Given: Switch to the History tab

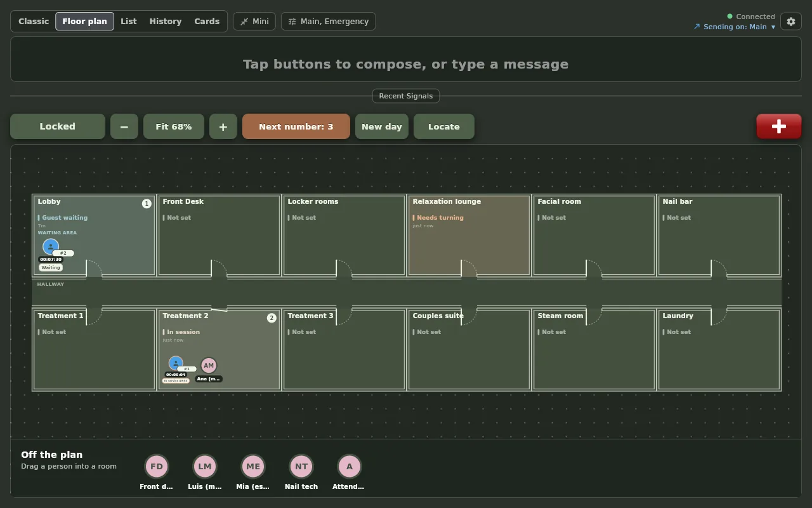Looking at the screenshot, I should (166, 22).
